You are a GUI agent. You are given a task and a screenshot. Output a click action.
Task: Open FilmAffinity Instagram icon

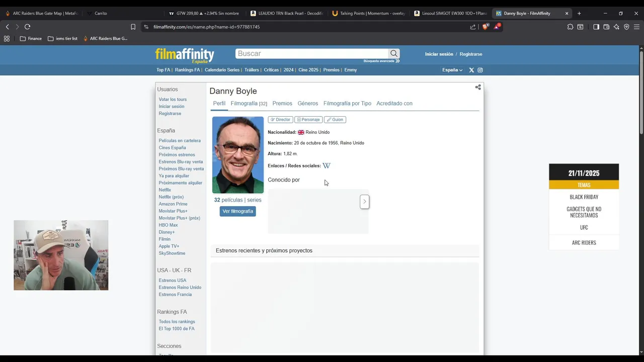[x=480, y=70]
